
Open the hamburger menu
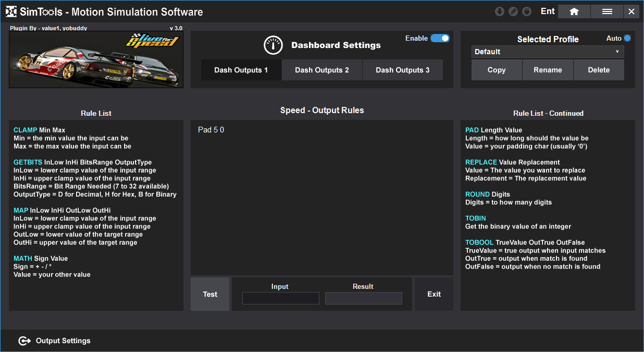pyautogui.click(x=607, y=11)
